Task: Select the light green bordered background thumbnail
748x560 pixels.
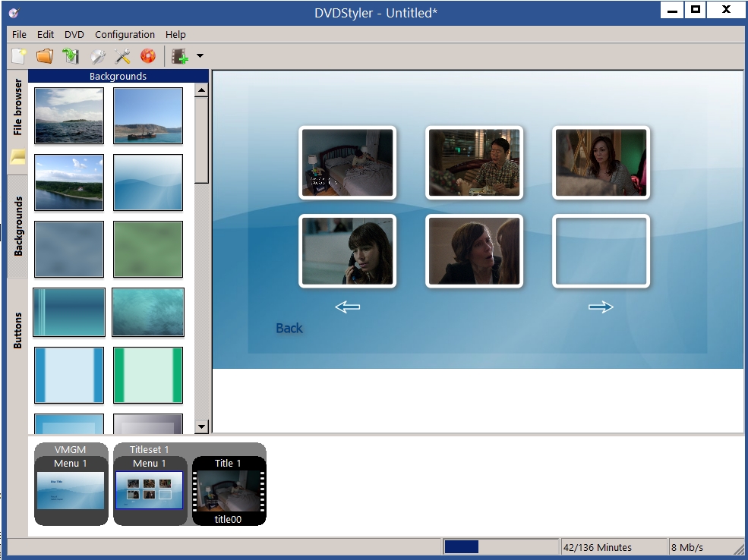Action: point(148,375)
